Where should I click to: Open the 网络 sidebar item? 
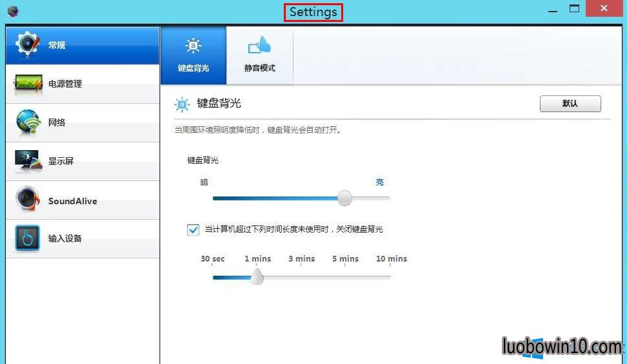click(83, 122)
